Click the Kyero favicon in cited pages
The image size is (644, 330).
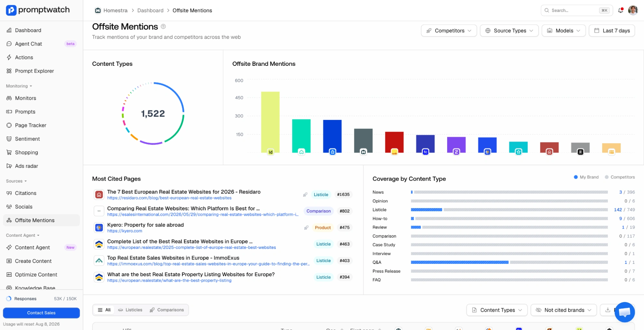(99, 227)
